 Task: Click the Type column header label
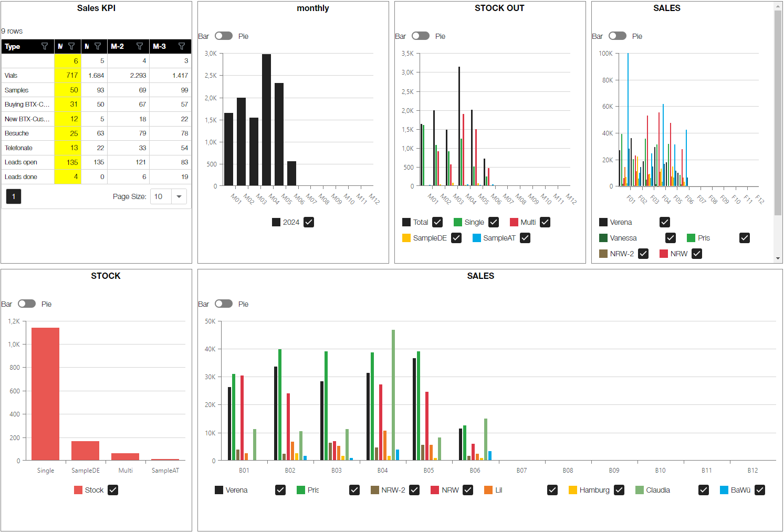coord(13,46)
